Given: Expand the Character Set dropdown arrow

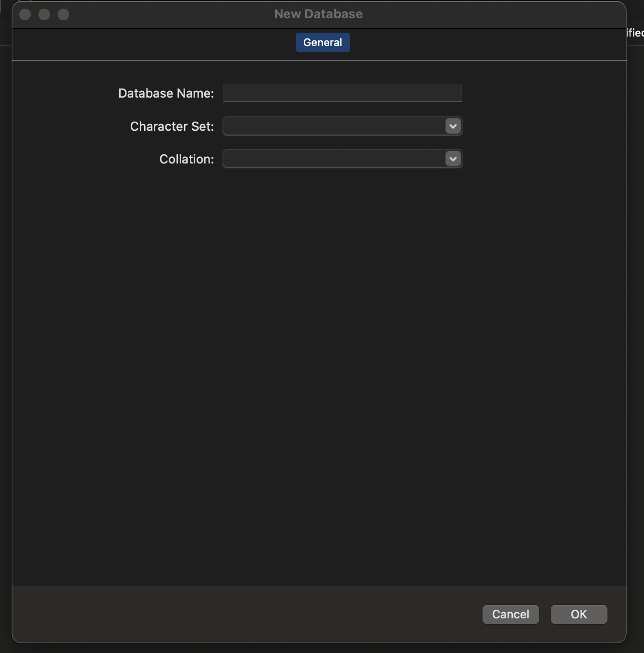Looking at the screenshot, I should pos(453,126).
